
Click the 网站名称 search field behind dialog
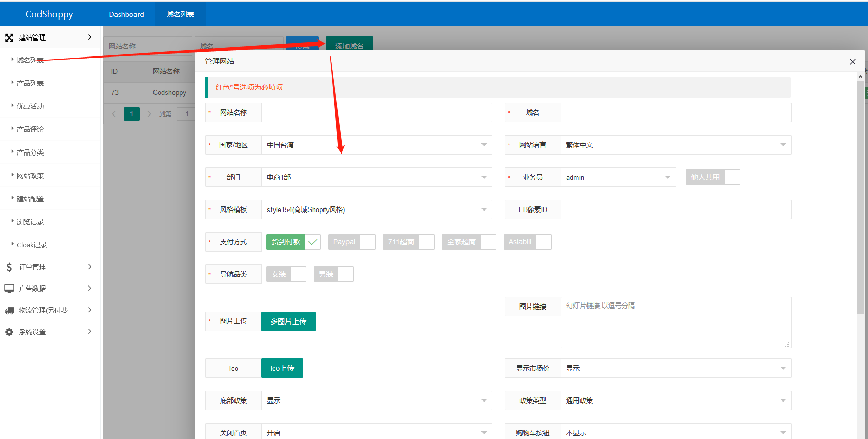tap(148, 46)
